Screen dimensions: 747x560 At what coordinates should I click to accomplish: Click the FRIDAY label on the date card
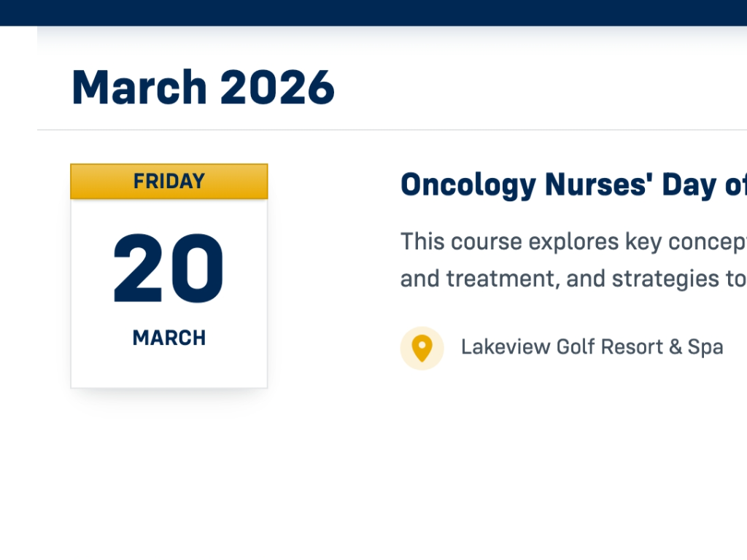pos(169,181)
